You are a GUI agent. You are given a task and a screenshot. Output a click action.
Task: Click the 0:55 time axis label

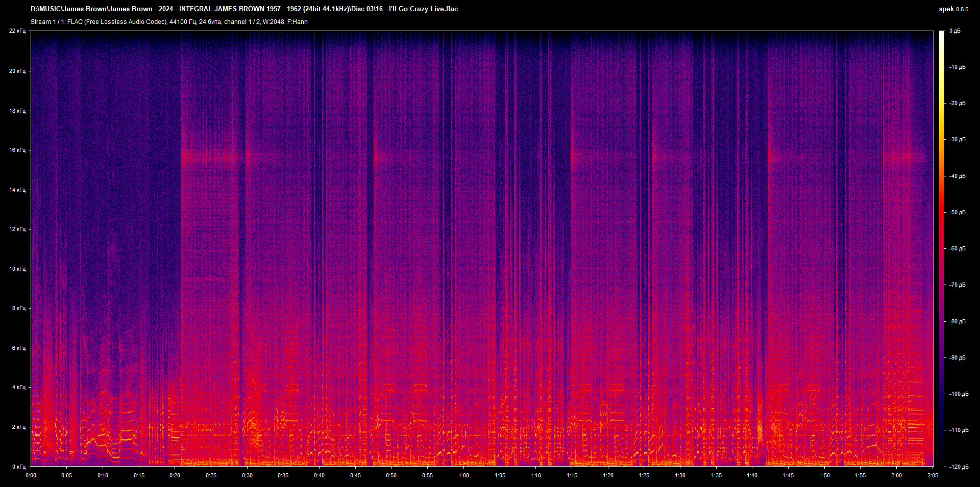428,475
